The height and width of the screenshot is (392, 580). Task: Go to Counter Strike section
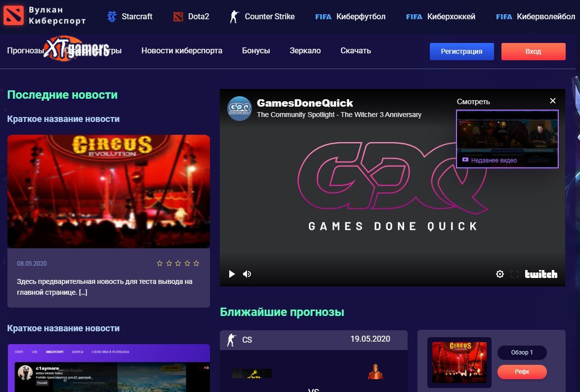[x=270, y=17]
